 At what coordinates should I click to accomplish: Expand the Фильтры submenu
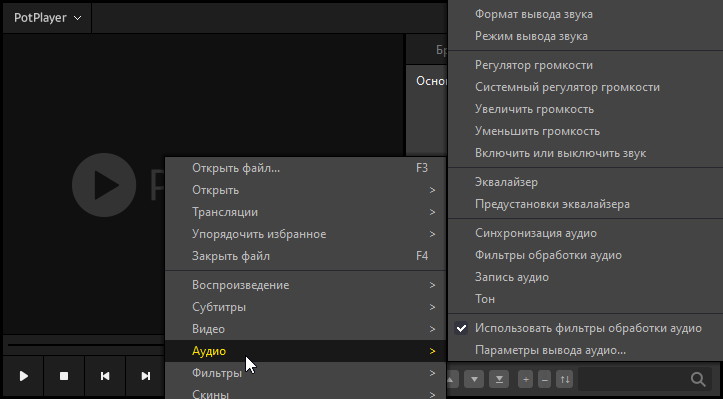pyautogui.click(x=305, y=373)
